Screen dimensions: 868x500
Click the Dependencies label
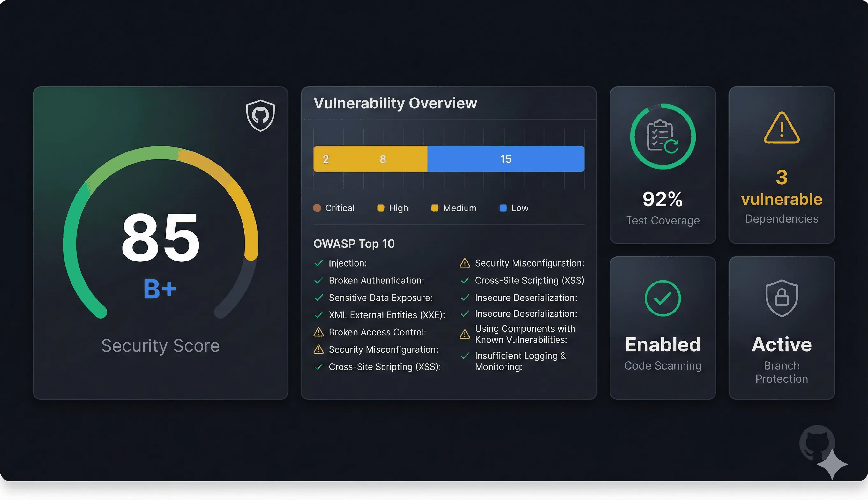[x=782, y=219]
